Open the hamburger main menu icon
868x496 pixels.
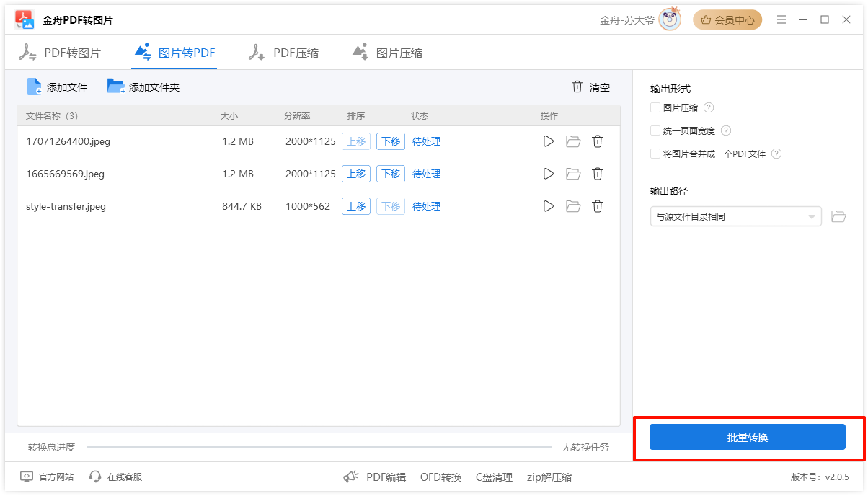click(x=781, y=20)
